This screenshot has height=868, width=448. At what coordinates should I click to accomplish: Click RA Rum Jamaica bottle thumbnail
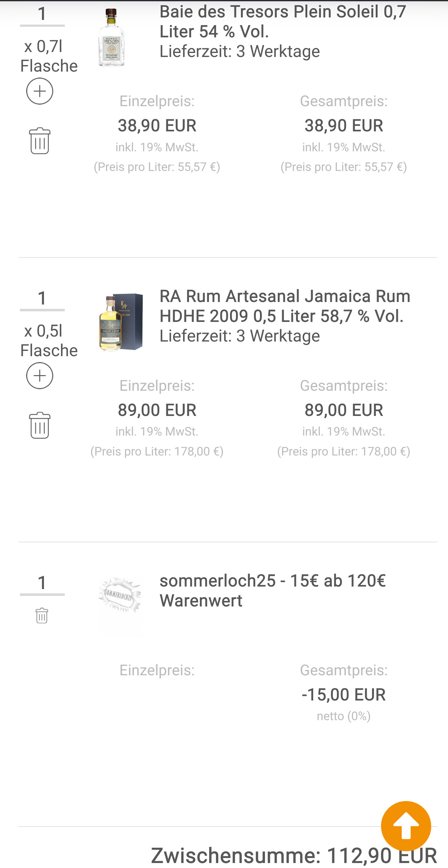pyautogui.click(x=120, y=322)
